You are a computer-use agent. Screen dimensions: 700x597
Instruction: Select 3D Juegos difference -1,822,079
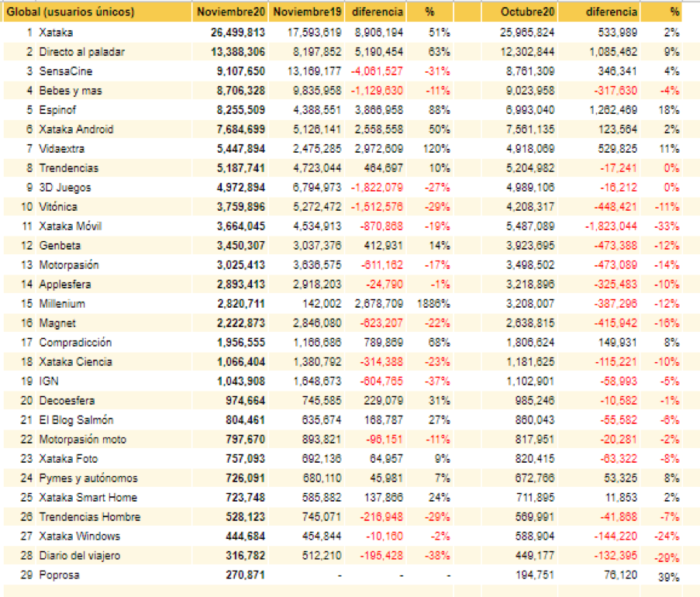(377, 187)
